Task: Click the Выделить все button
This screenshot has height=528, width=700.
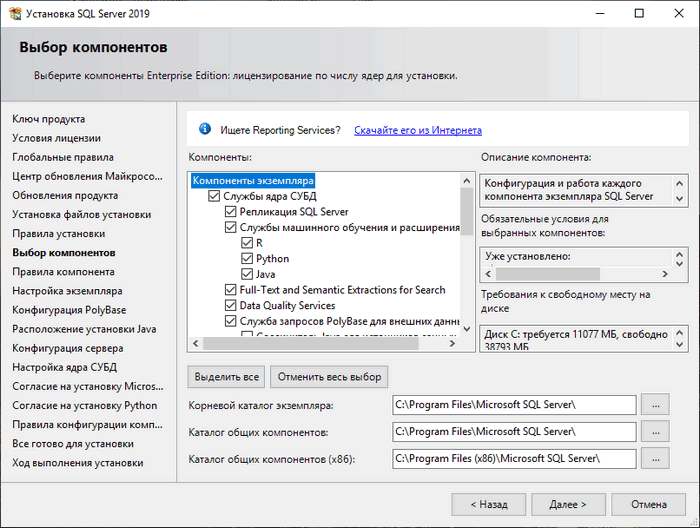Action: point(226,377)
